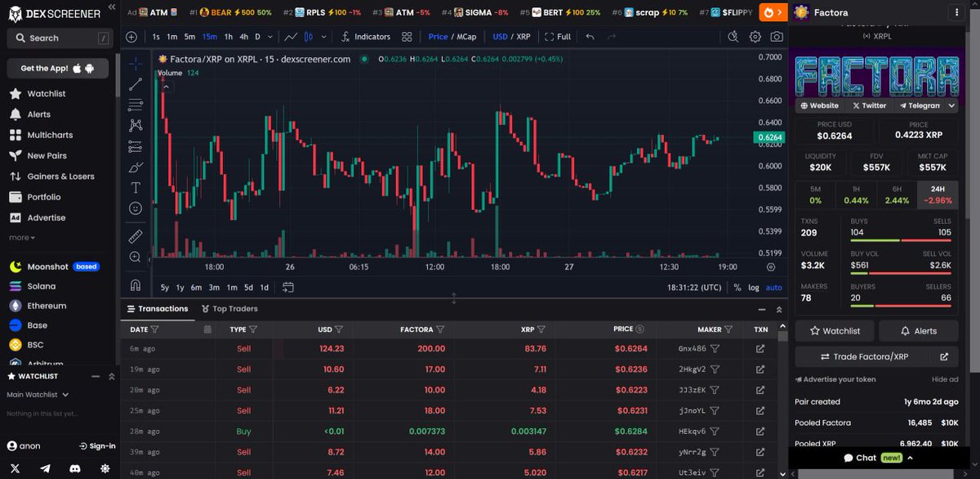
Task: Select the long position forecasting tool
Action: click(x=136, y=146)
